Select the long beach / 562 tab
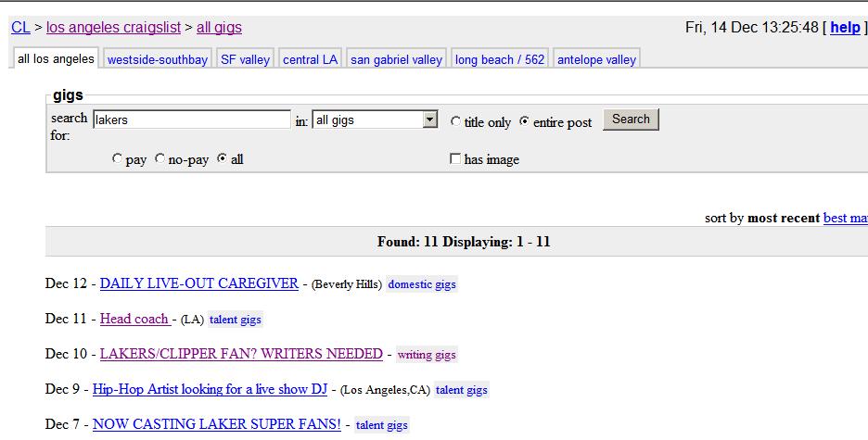Screen dimensions: 868x440 click(500, 59)
